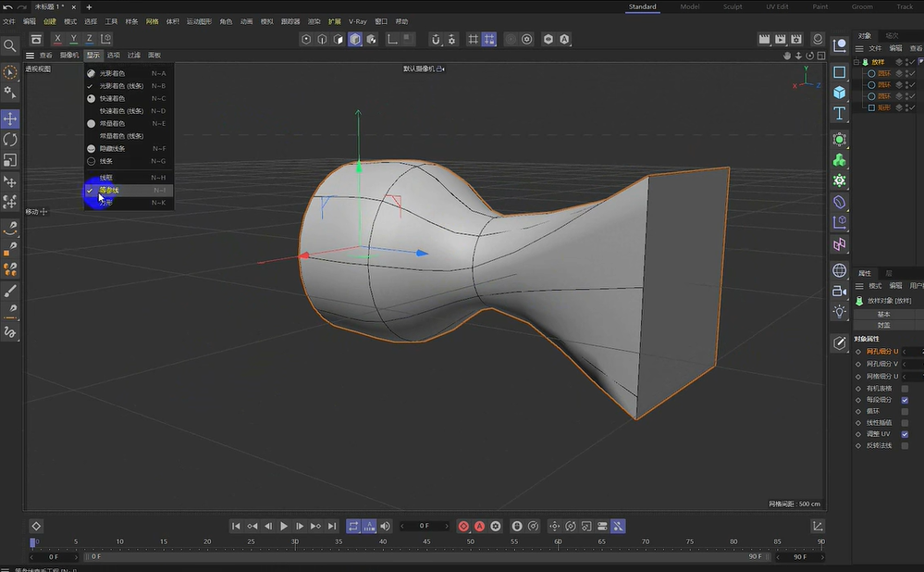Click the Render View clapperboard icon
924x572 pixels.
(x=764, y=39)
